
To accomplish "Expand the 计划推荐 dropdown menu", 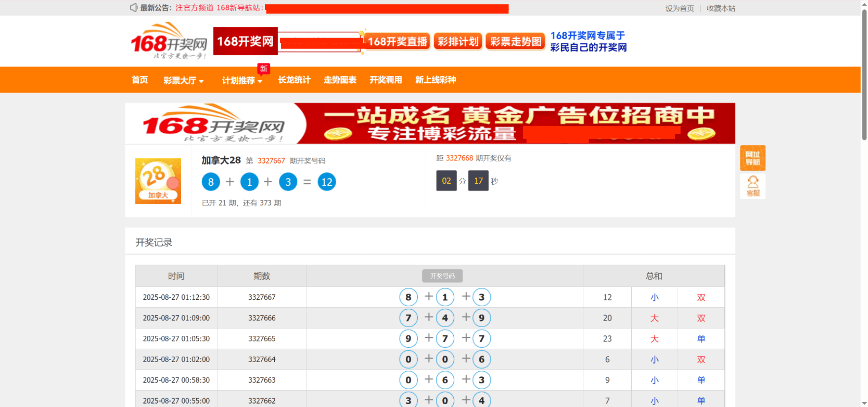I will (242, 80).
